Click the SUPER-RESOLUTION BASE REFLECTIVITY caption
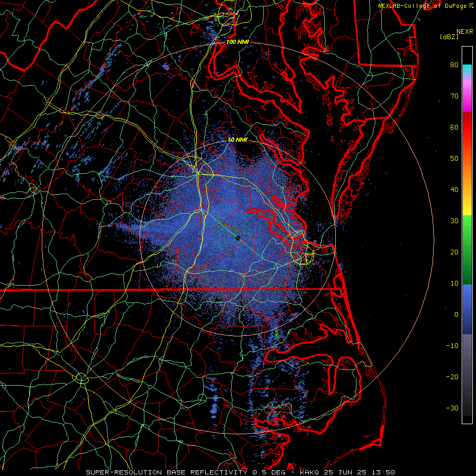The width and height of the screenshot is (476, 476). [x=167, y=472]
